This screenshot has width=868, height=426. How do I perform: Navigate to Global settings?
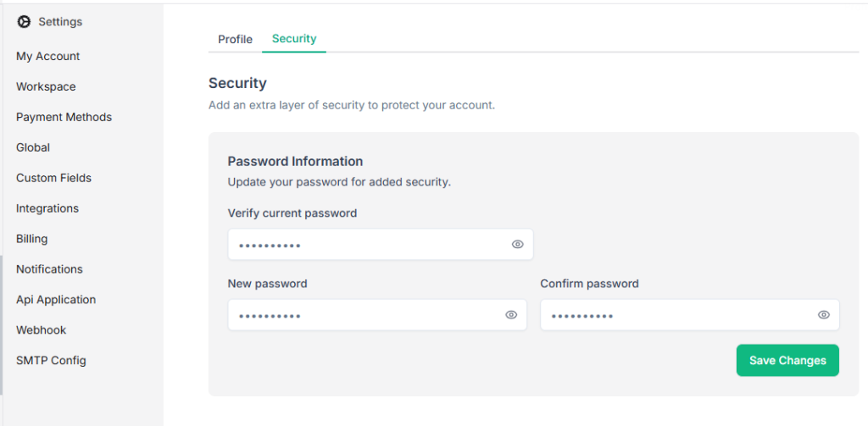33,148
